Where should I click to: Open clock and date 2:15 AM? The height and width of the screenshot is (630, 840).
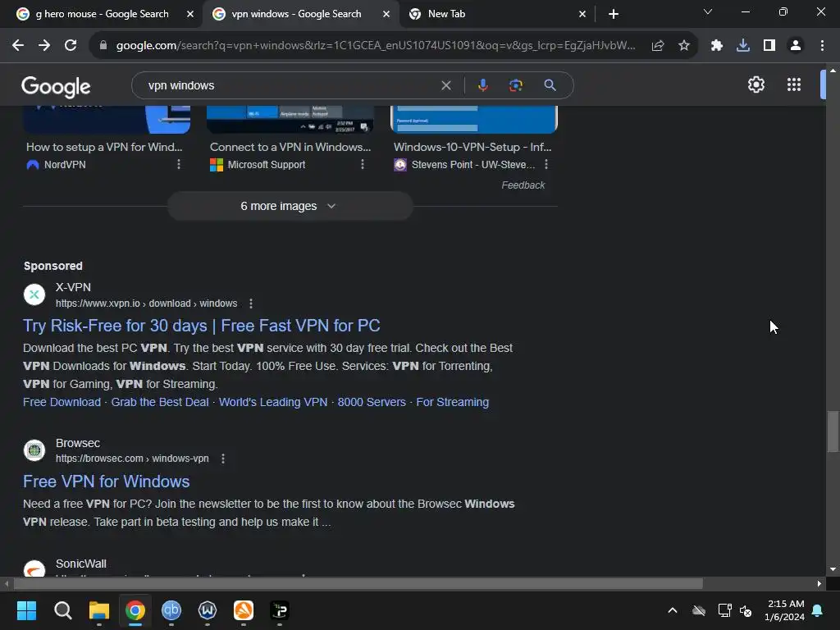pyautogui.click(x=785, y=610)
